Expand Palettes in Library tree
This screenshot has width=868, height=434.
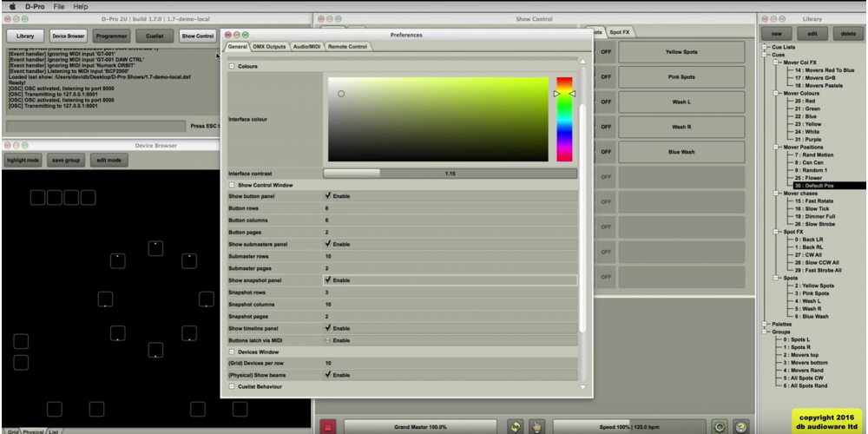766,325
